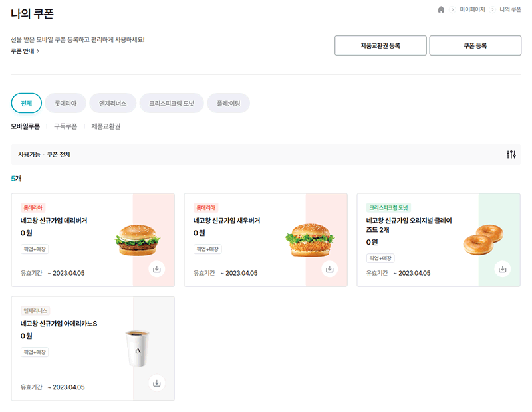Image resolution: width=532 pixels, height=412 pixels.
Task: Click 롯데리아 tag on 데리버거 card
Action: pos(33,207)
